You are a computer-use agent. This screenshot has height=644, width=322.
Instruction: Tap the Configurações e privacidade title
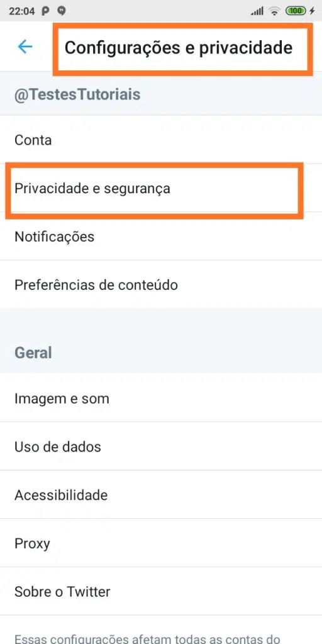[179, 47]
